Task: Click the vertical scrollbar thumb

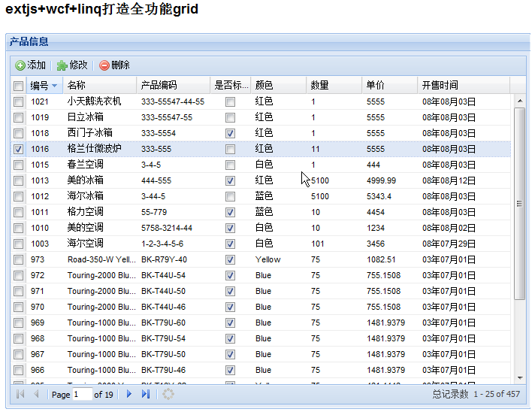Action: click(519, 203)
